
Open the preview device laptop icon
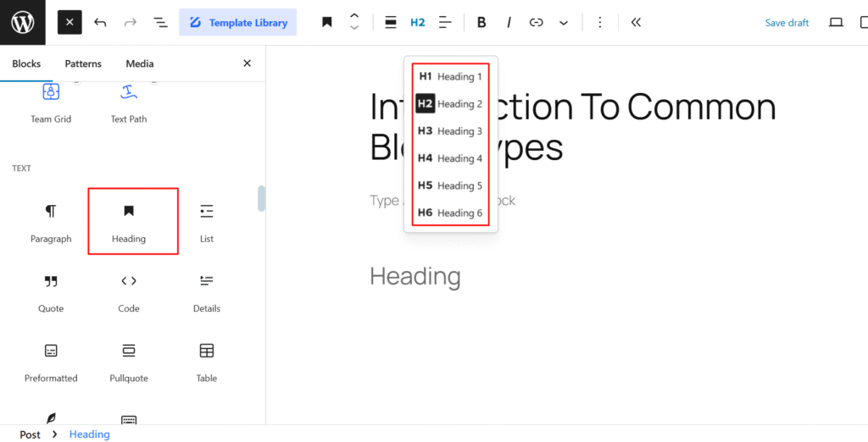(x=836, y=23)
